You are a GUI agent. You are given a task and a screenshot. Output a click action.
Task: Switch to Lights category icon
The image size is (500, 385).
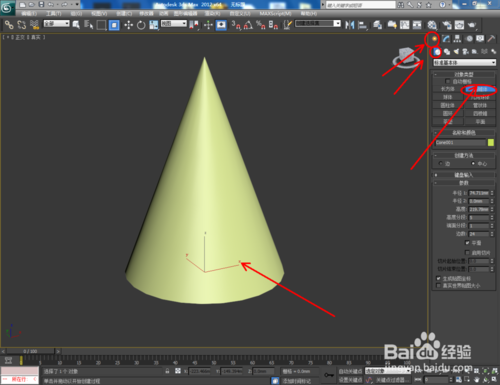[456, 51]
